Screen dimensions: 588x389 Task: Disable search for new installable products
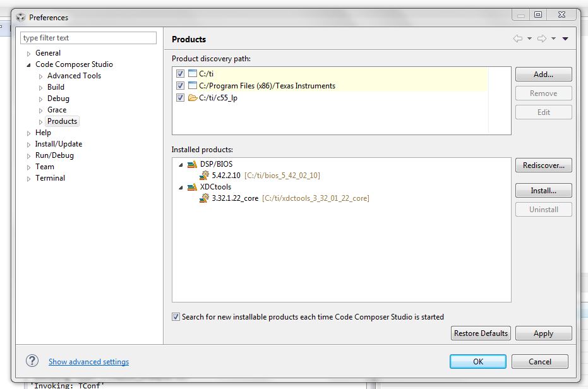176,317
